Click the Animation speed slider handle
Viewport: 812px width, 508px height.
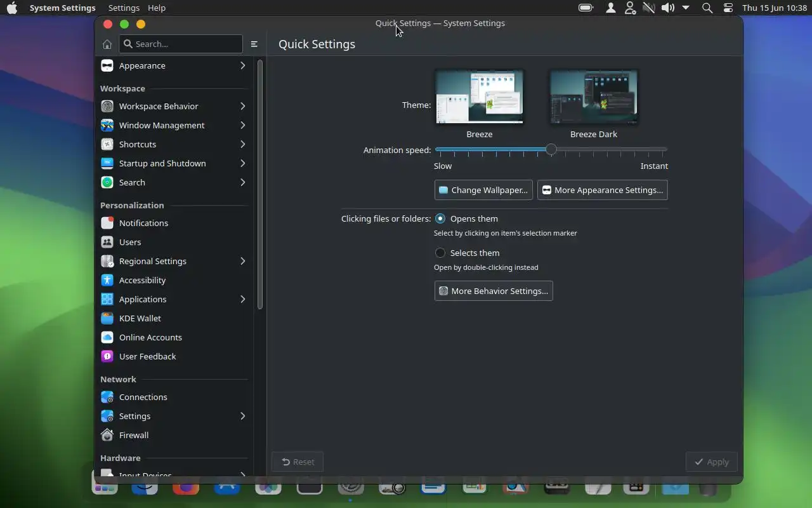(x=551, y=150)
